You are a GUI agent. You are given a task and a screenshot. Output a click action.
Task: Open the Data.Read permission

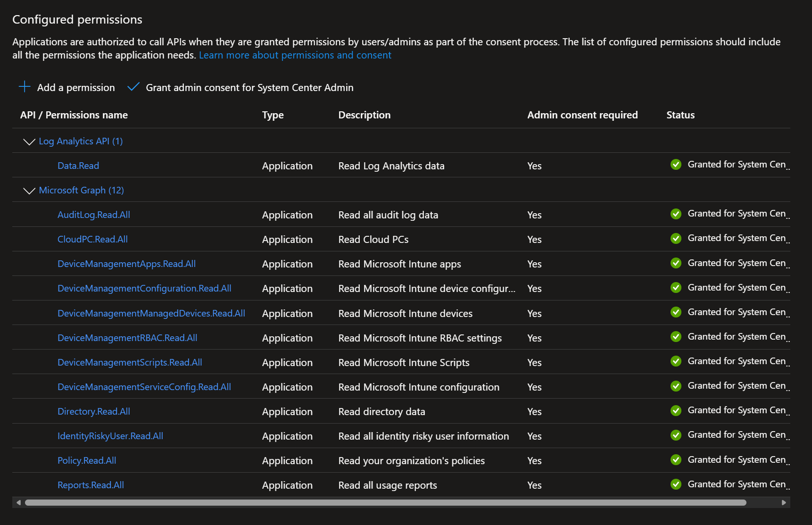pyautogui.click(x=78, y=166)
